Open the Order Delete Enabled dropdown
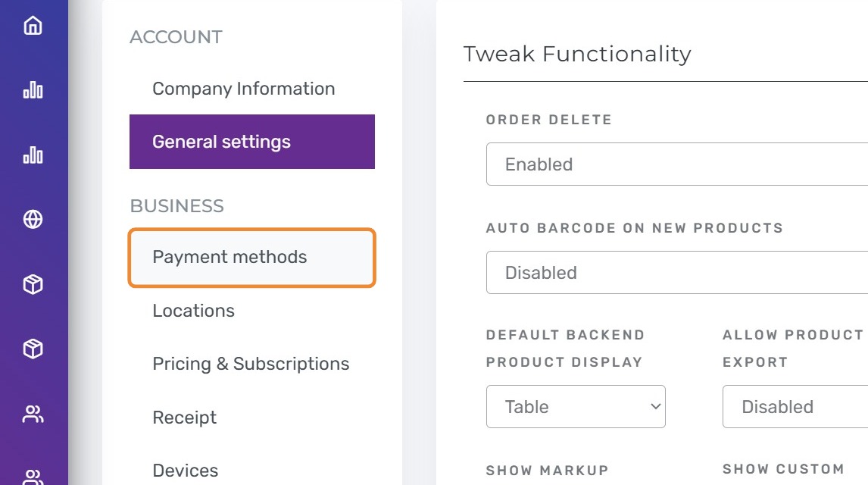 tap(677, 164)
